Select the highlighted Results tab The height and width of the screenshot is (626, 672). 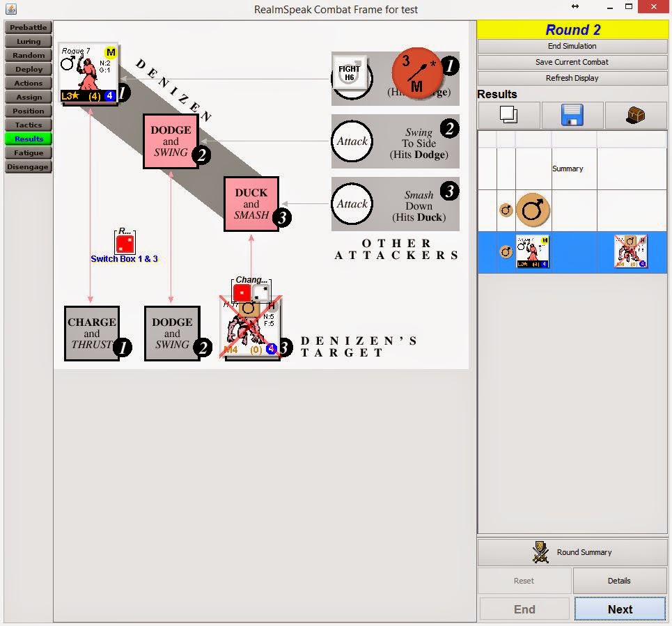29,139
